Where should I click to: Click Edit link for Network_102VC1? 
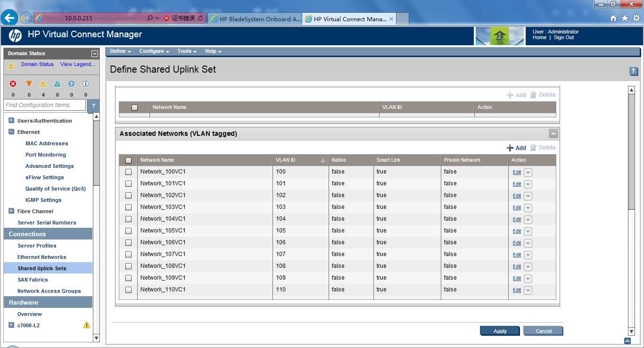[x=517, y=196]
